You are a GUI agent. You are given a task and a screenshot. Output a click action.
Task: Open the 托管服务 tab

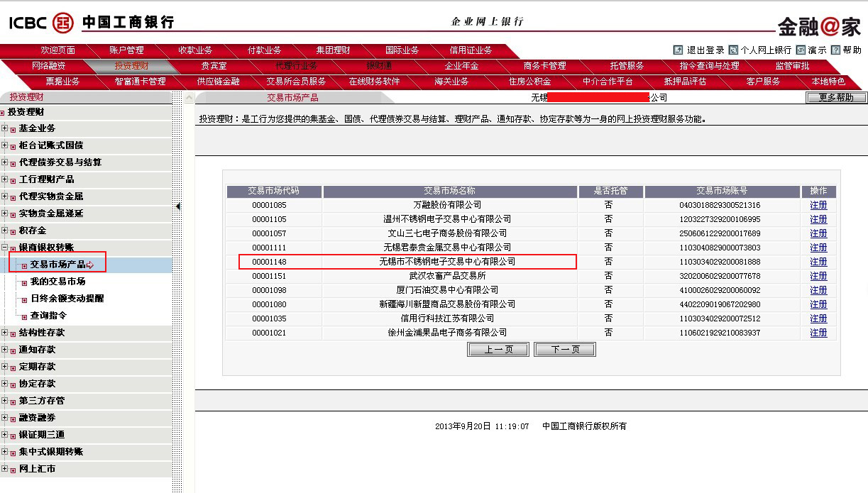(627, 66)
